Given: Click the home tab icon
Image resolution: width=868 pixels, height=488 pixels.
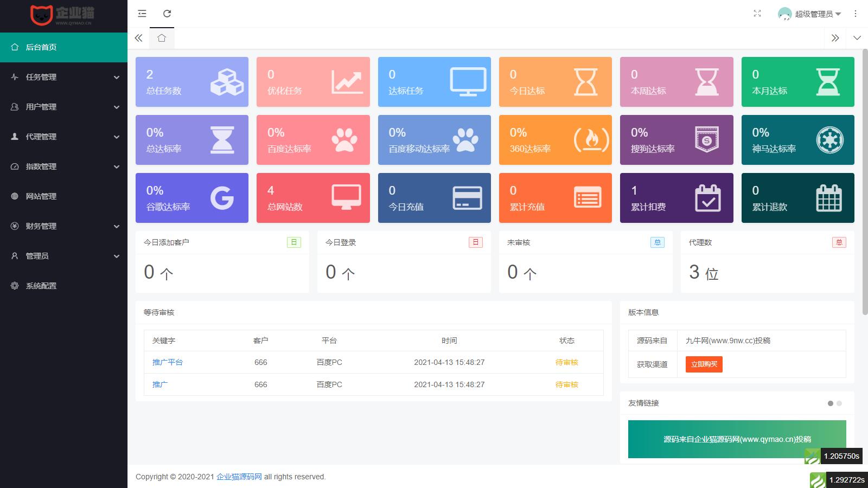Looking at the screenshot, I should click(x=162, y=38).
